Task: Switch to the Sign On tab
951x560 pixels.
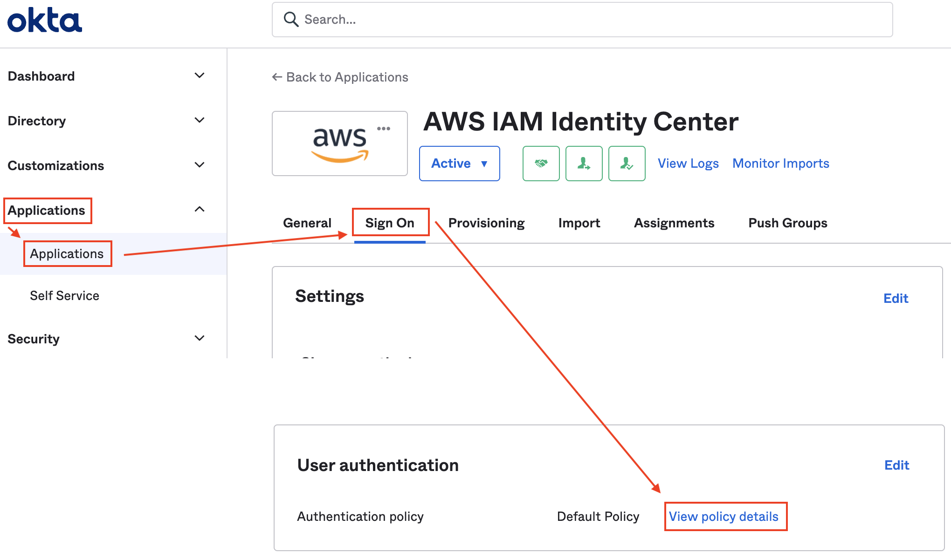Action: 390,223
